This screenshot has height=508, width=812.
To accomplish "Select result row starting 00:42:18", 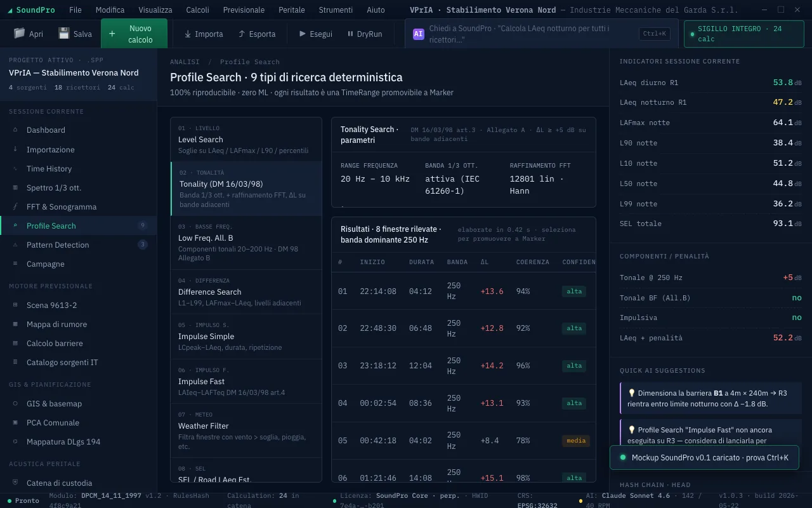I will pos(464,441).
